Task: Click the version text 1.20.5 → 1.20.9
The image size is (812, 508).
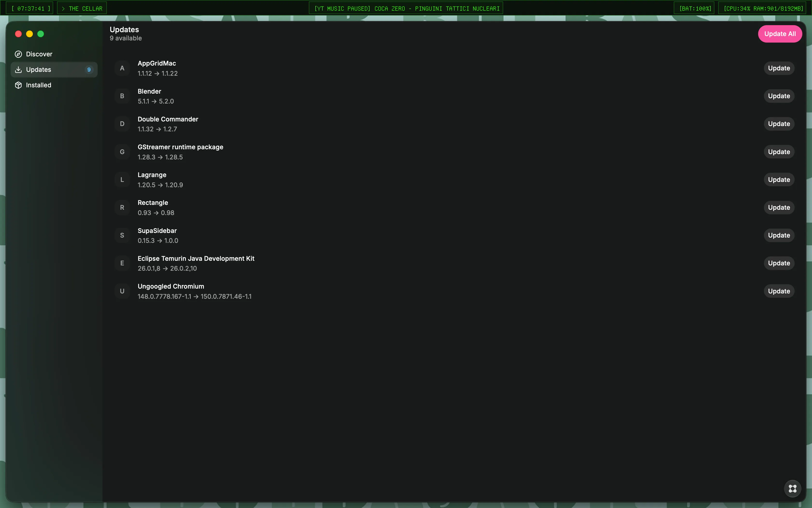Action: click(160, 185)
